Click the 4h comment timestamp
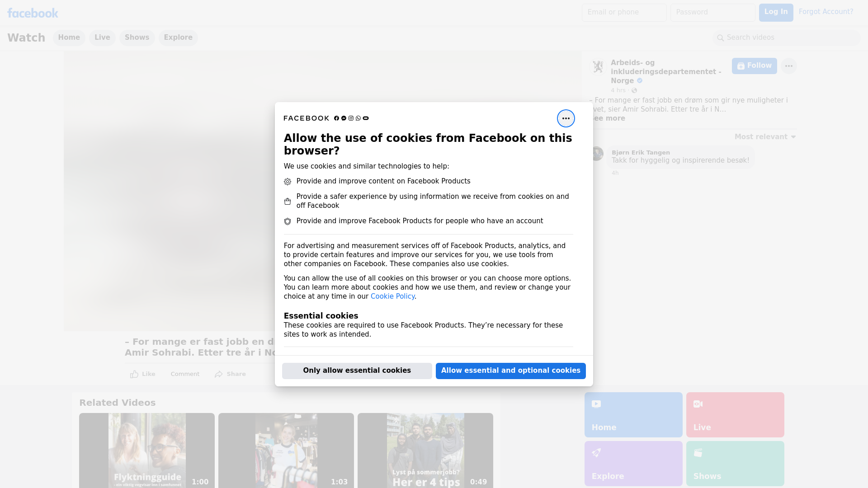868x488 pixels. click(615, 173)
